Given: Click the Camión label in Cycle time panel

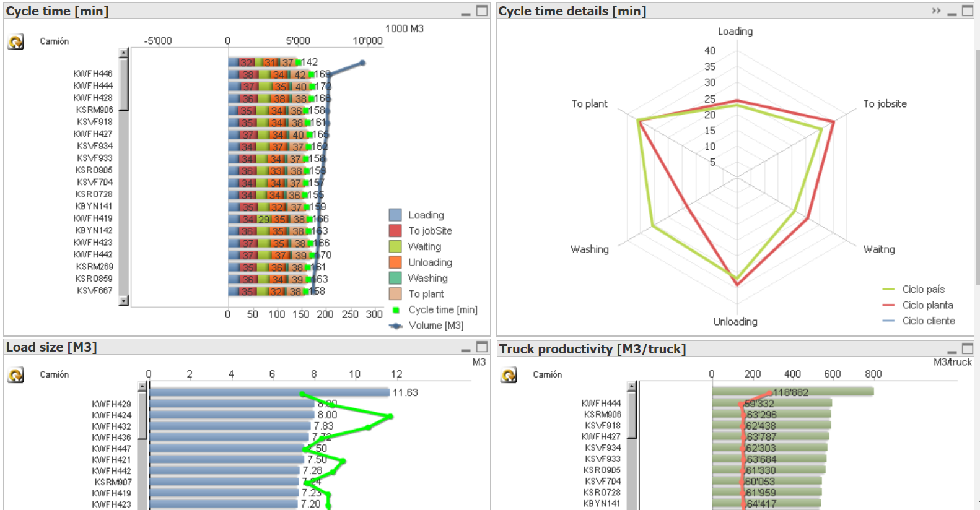Looking at the screenshot, I should tap(55, 41).
